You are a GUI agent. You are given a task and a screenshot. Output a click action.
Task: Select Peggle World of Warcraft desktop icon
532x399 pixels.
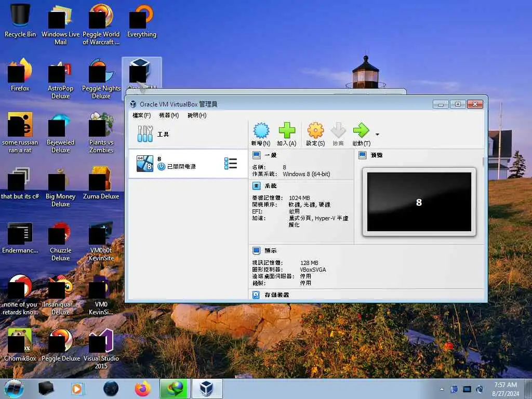pos(101,24)
